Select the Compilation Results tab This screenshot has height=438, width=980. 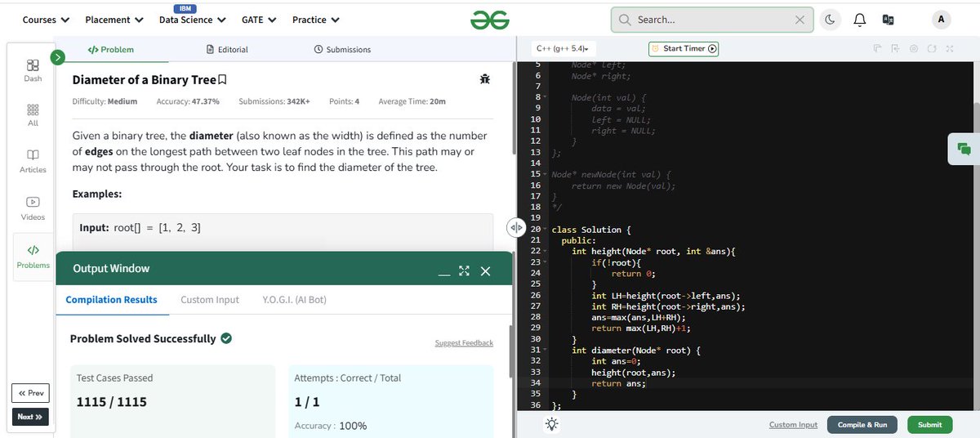111,300
